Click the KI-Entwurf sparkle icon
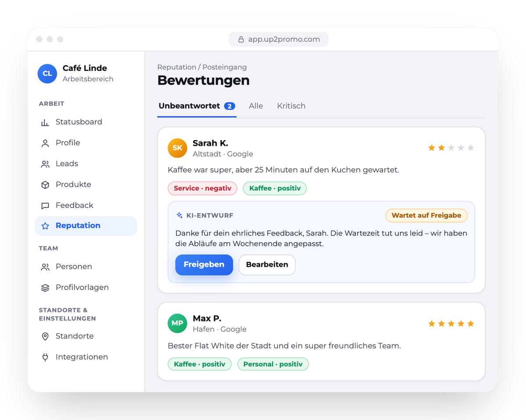The width and height of the screenshot is (526, 420). pos(179,215)
